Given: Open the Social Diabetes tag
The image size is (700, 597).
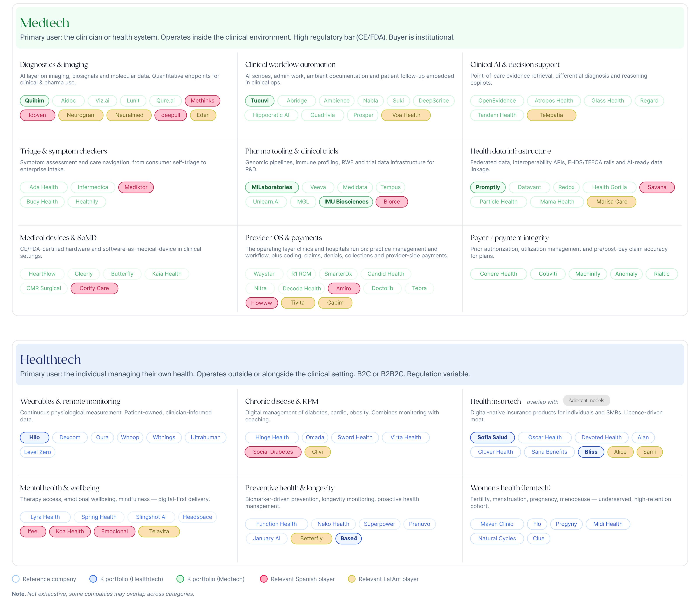Looking at the screenshot, I should [x=273, y=452].
